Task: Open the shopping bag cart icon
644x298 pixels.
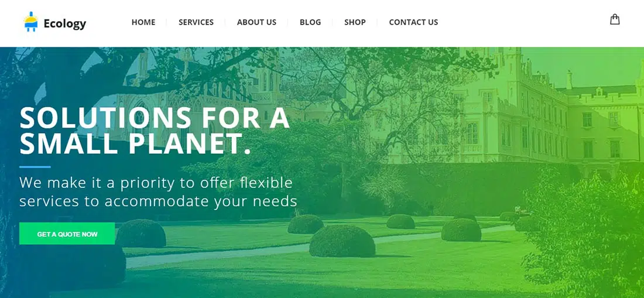Action: [x=614, y=20]
